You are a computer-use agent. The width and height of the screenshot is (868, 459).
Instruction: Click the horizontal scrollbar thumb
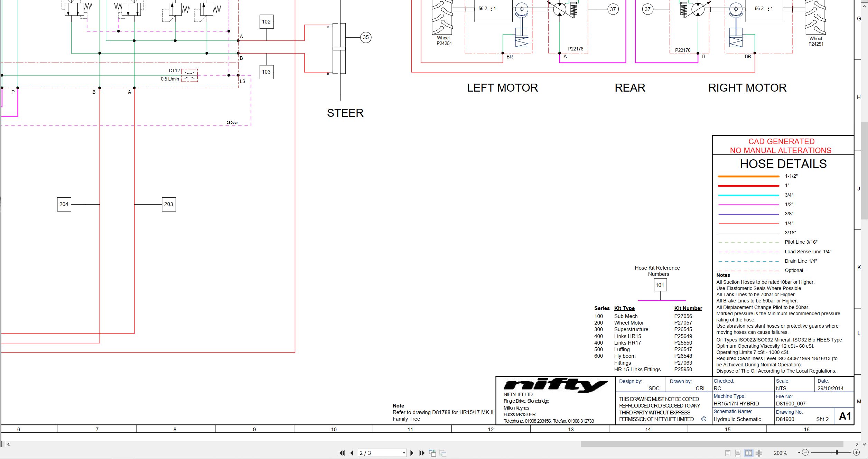pos(712,444)
